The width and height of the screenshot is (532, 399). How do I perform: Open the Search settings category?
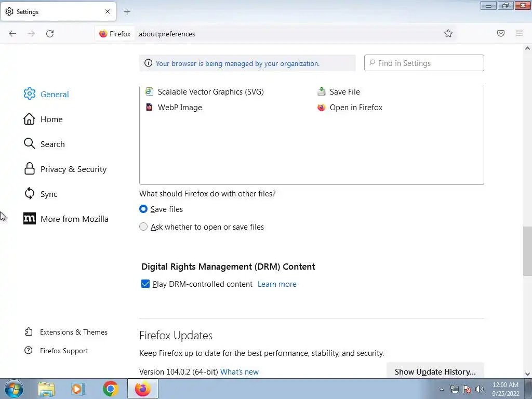[52, 144]
